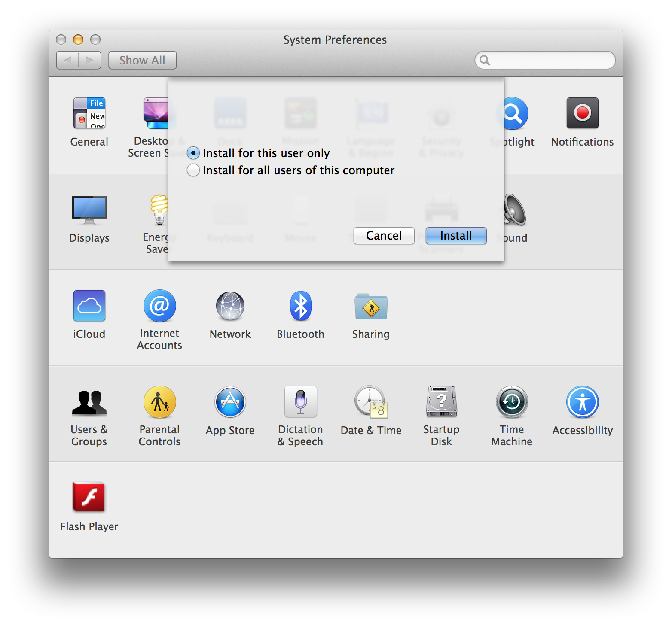This screenshot has width=672, height=626.
Task: Open the Notifications preferences icon
Action: [582, 113]
